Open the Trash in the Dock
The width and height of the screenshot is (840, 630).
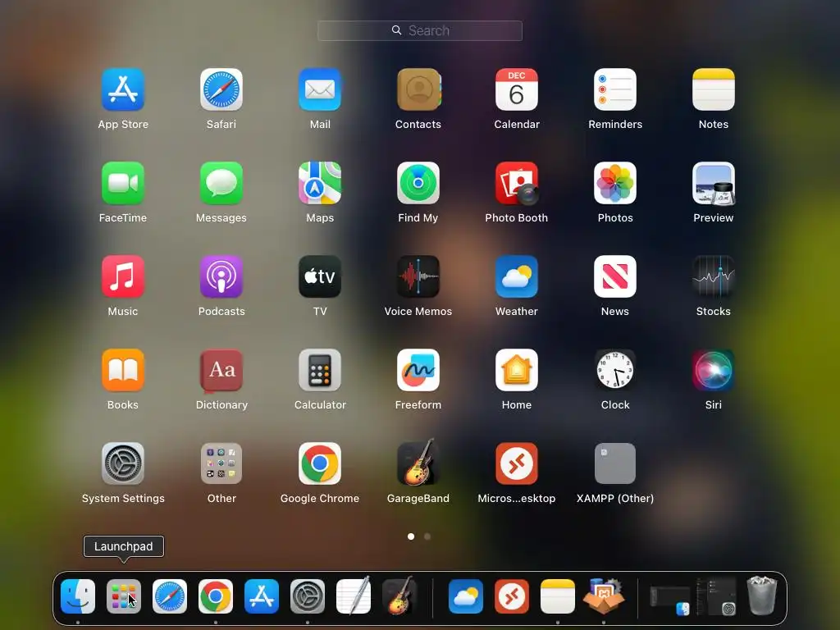pyautogui.click(x=762, y=596)
